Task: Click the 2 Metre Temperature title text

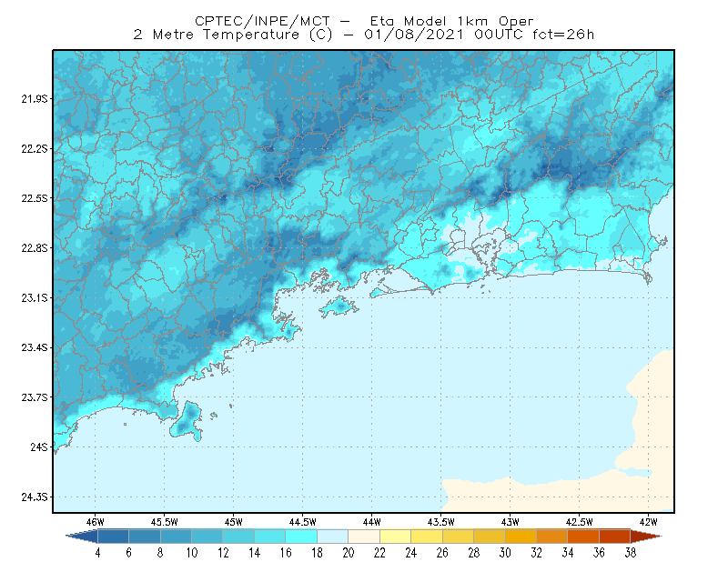Action: [217, 35]
